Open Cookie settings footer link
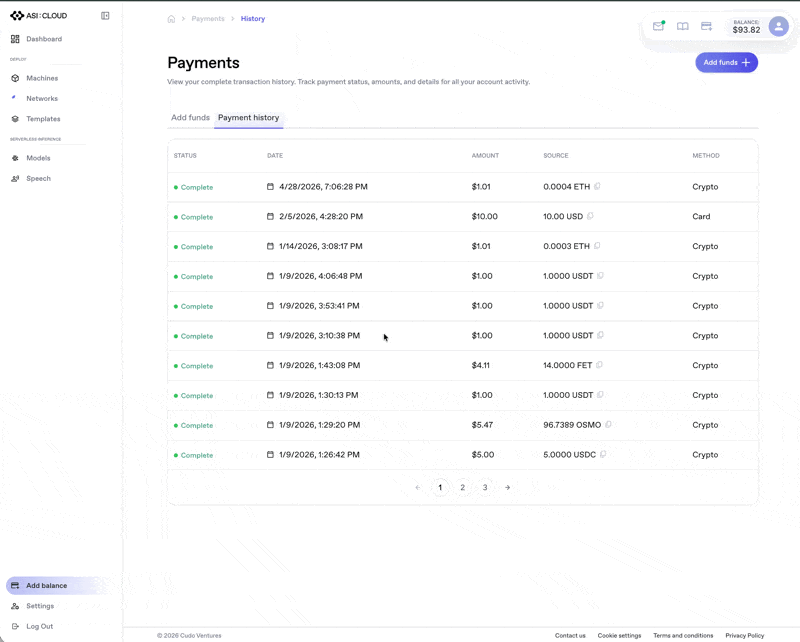The height and width of the screenshot is (642, 800). 619,635
